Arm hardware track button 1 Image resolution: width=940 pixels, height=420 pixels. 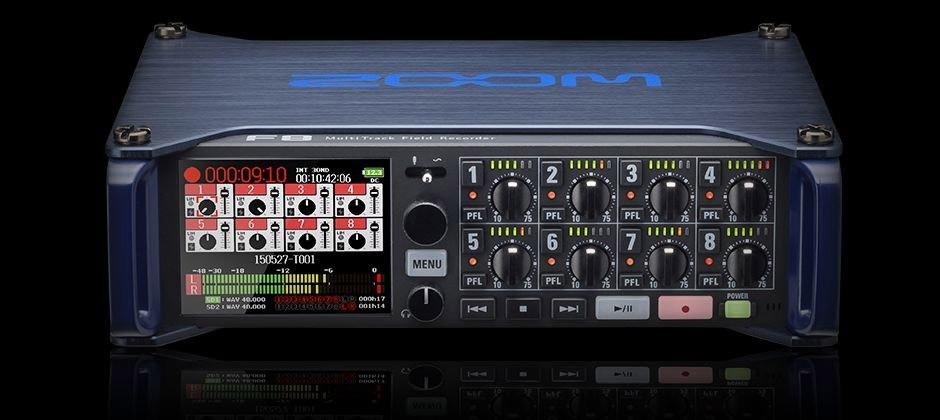[x=473, y=175]
